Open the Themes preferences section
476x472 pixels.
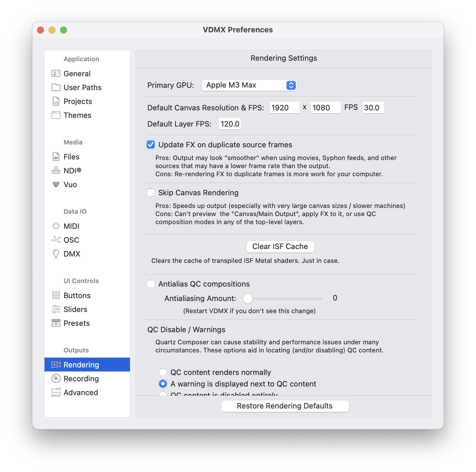coord(77,115)
